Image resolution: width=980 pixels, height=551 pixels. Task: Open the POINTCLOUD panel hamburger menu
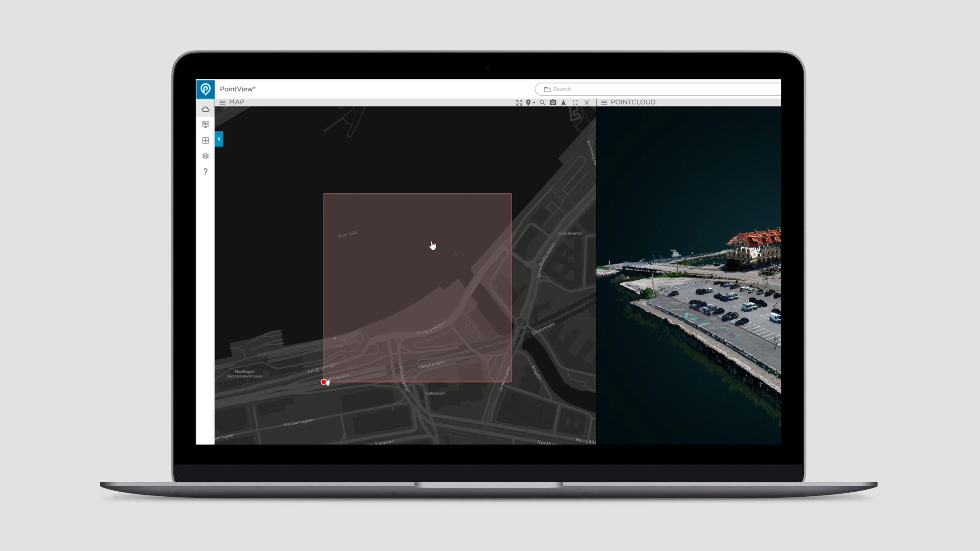pos(604,103)
